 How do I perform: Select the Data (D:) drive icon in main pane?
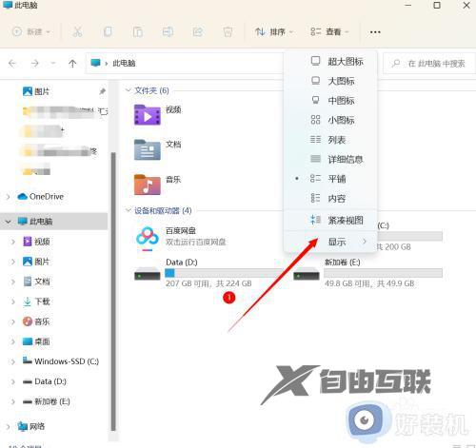coord(148,274)
